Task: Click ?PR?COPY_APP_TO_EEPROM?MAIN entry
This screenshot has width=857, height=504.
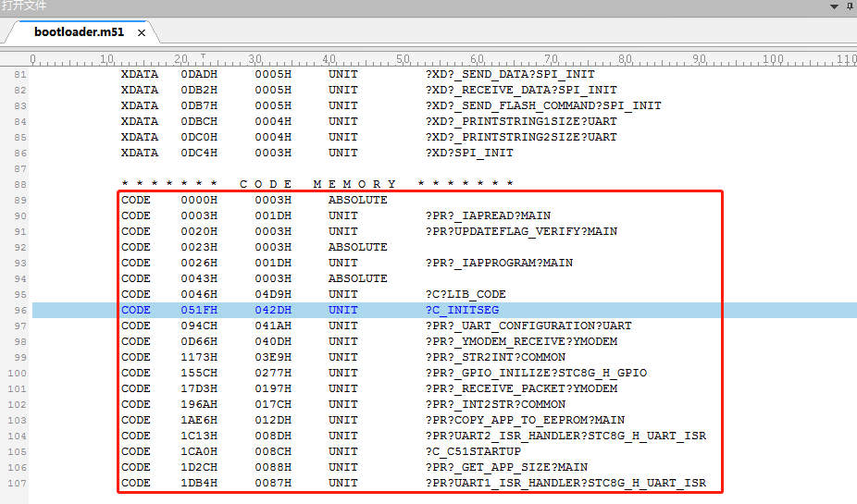Action: click(526, 420)
